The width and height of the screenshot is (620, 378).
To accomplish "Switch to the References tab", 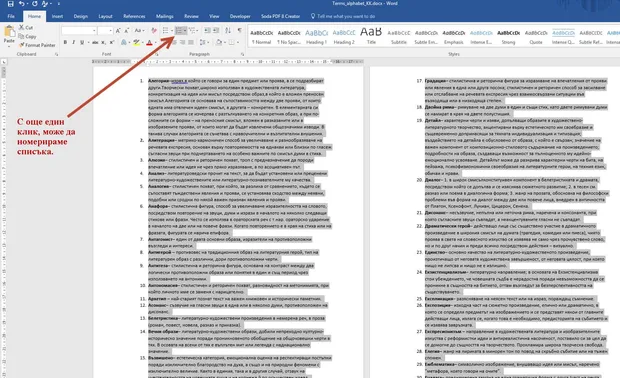I will [134, 16].
